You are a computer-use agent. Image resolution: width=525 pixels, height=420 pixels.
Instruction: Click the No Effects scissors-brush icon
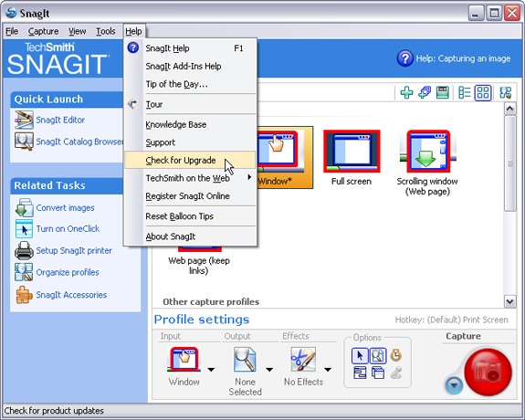tap(303, 360)
